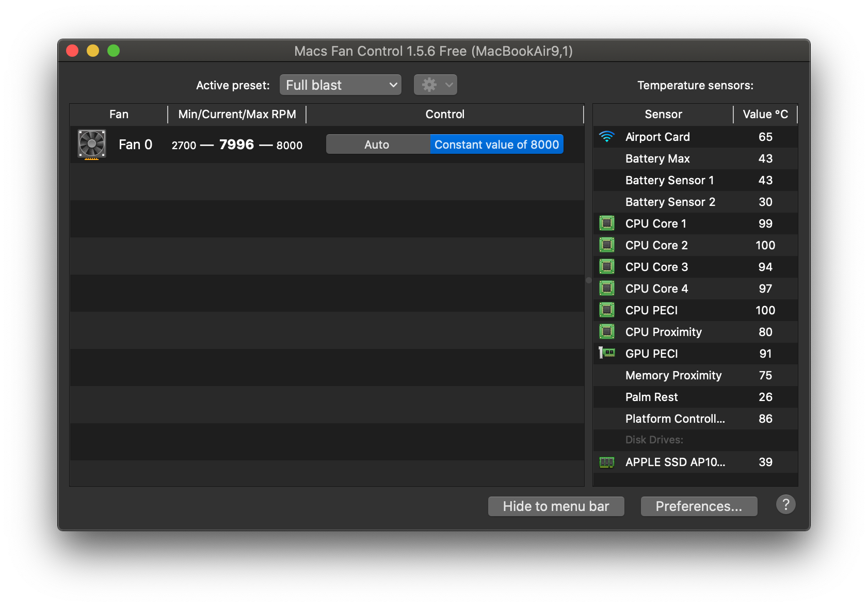Zoom the Macs Fan Control window

114,51
